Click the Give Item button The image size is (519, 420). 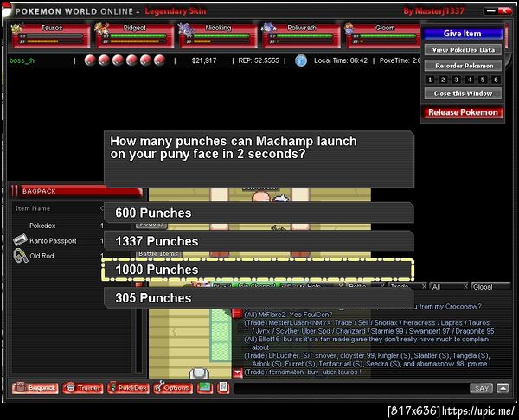(463, 34)
